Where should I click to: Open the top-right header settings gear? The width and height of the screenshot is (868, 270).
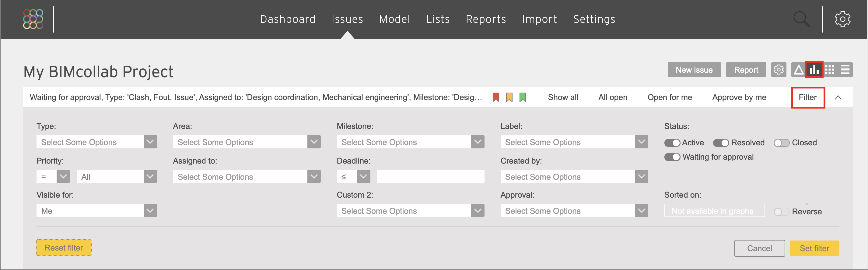point(842,19)
